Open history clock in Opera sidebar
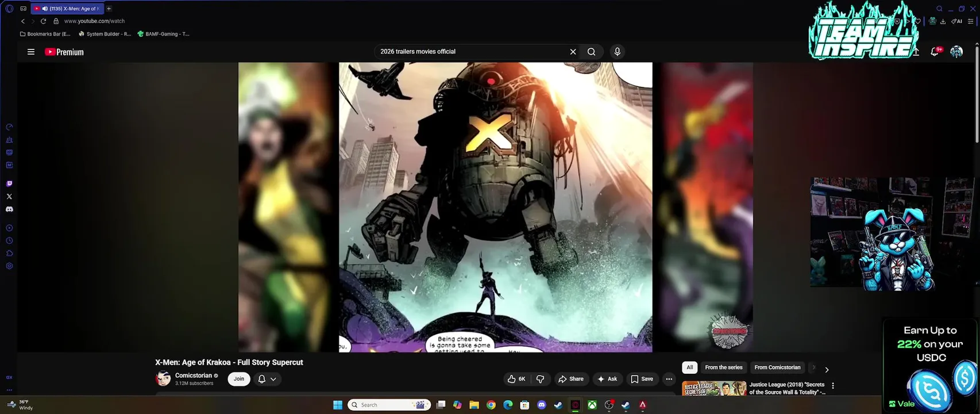 point(9,241)
